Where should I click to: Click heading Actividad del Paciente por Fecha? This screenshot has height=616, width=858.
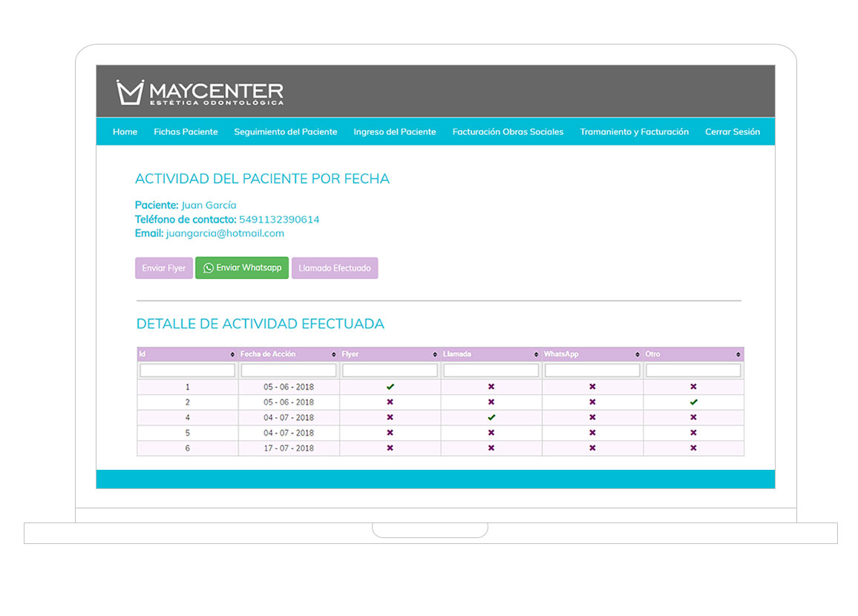(x=262, y=179)
